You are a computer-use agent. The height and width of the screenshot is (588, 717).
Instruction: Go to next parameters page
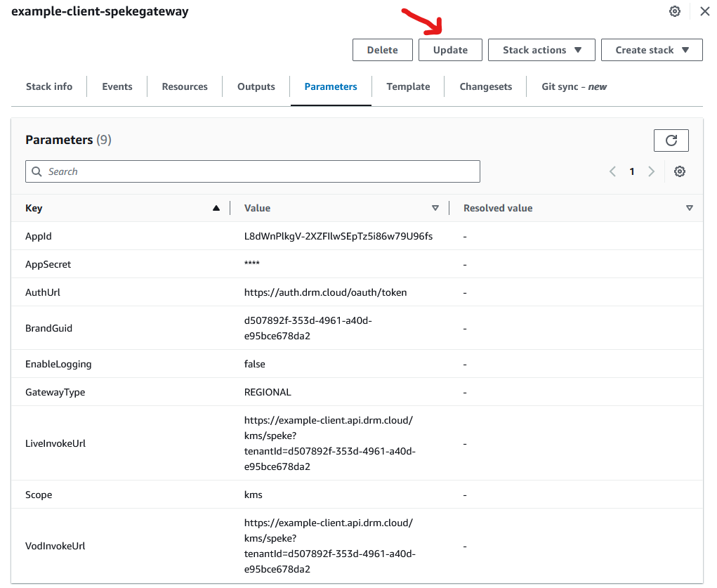(651, 171)
